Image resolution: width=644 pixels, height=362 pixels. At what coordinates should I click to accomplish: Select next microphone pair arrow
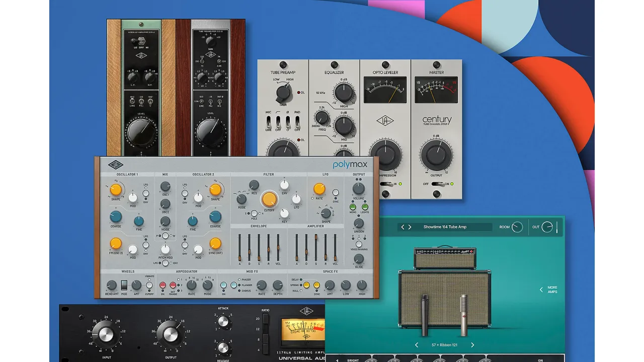(472, 345)
